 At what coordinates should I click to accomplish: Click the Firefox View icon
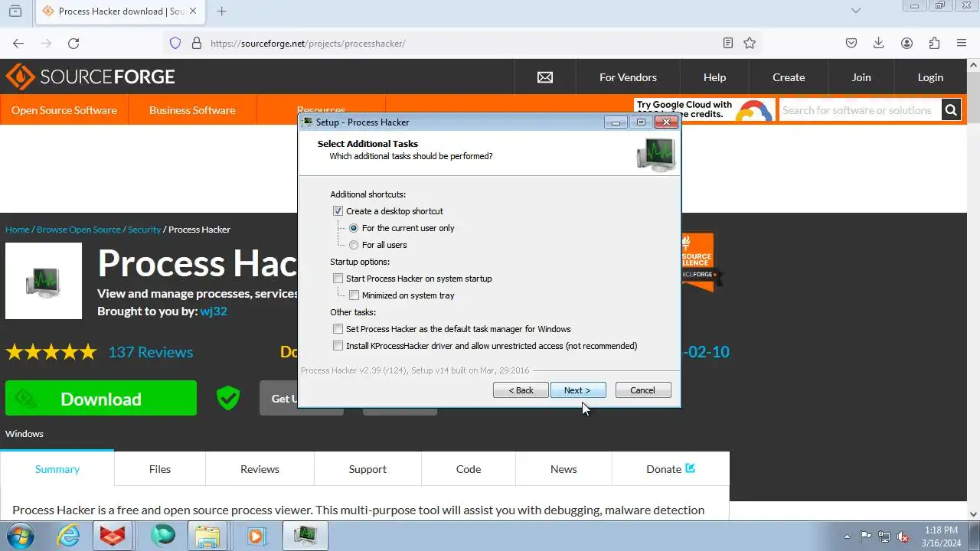(15, 11)
